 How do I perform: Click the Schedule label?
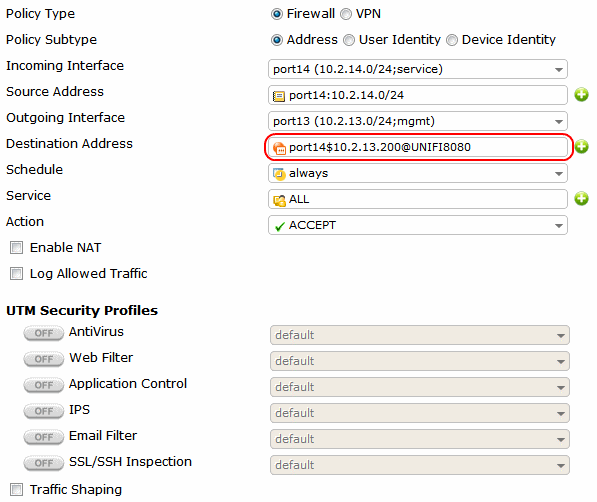click(34, 170)
